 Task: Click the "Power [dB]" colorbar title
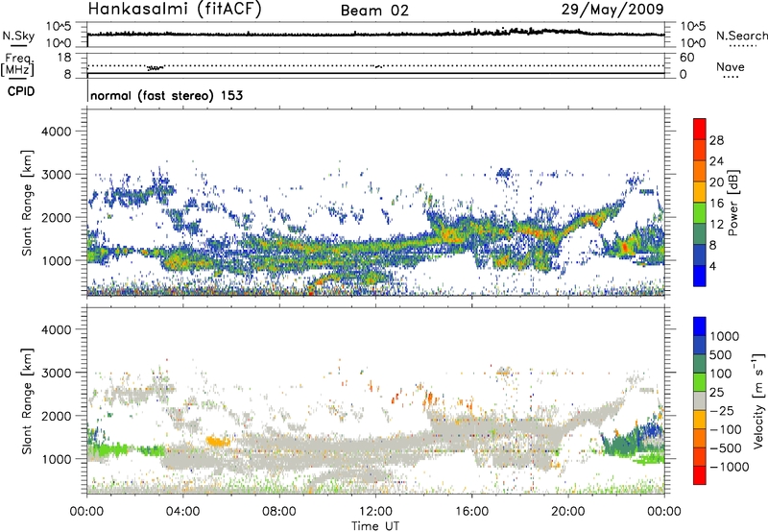(x=733, y=203)
